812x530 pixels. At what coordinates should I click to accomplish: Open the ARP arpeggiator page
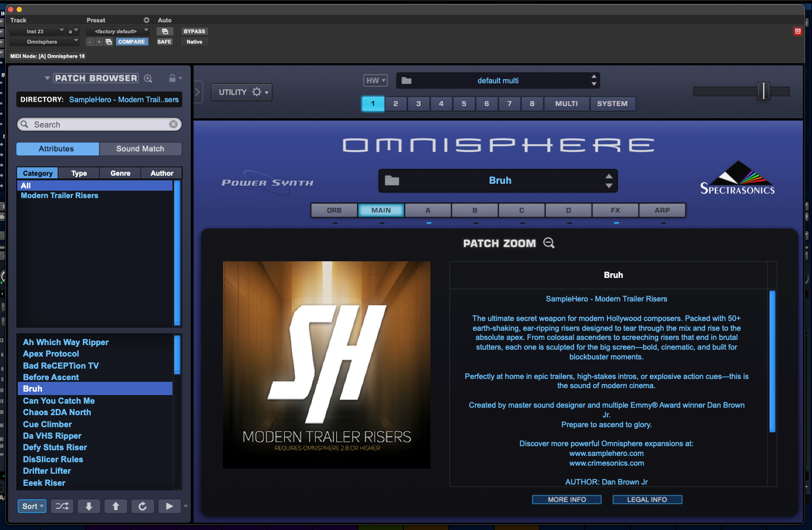click(662, 210)
